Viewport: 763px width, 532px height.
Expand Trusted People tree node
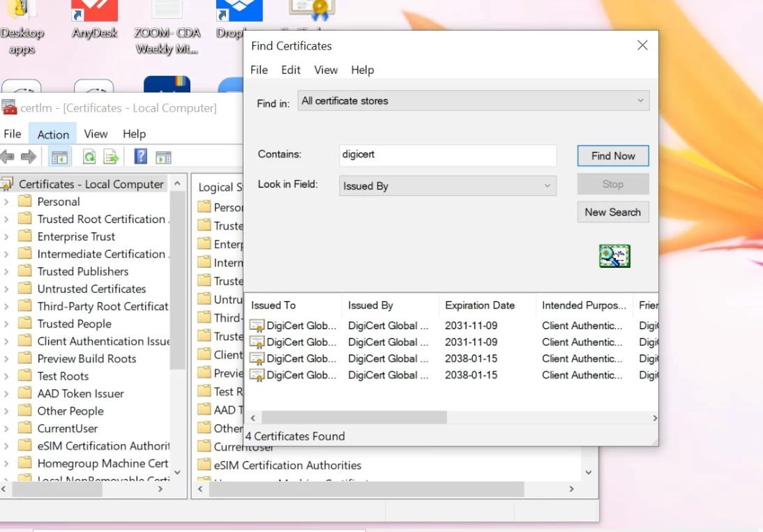click(6, 324)
